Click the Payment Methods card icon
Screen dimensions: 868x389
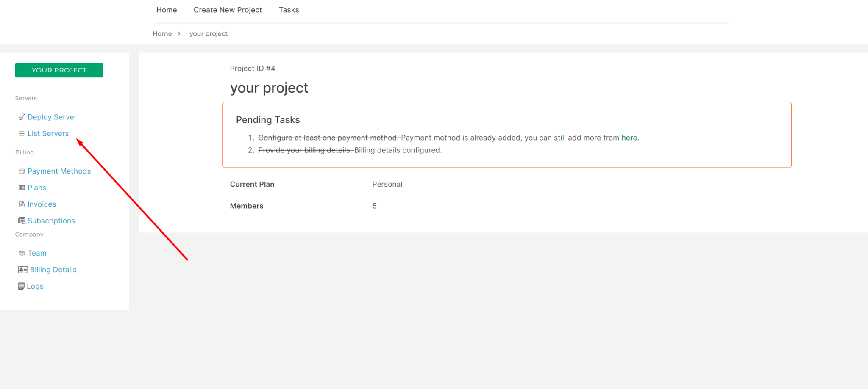(22, 171)
